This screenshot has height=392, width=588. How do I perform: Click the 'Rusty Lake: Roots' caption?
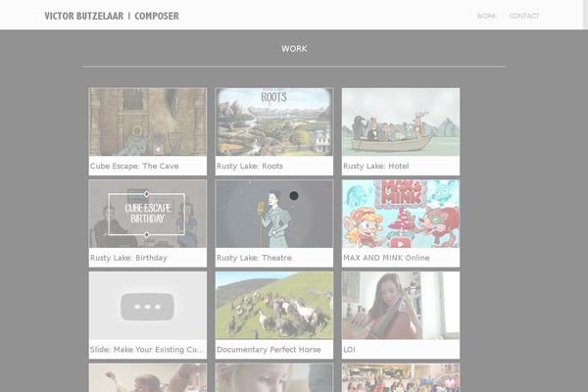pyautogui.click(x=249, y=166)
